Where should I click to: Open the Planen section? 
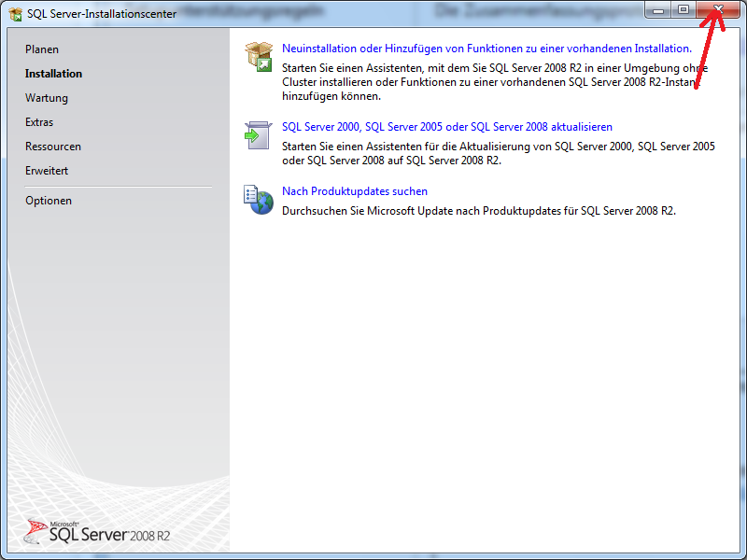42,49
